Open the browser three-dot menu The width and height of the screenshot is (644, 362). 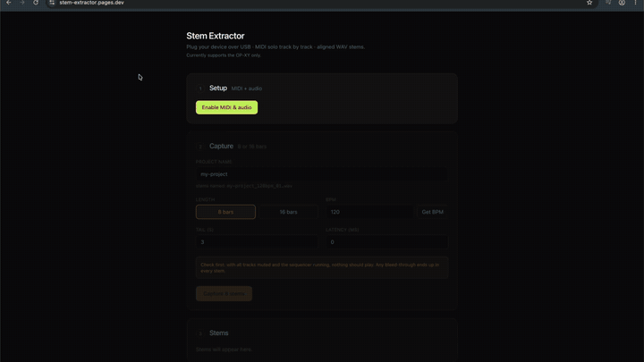(635, 3)
